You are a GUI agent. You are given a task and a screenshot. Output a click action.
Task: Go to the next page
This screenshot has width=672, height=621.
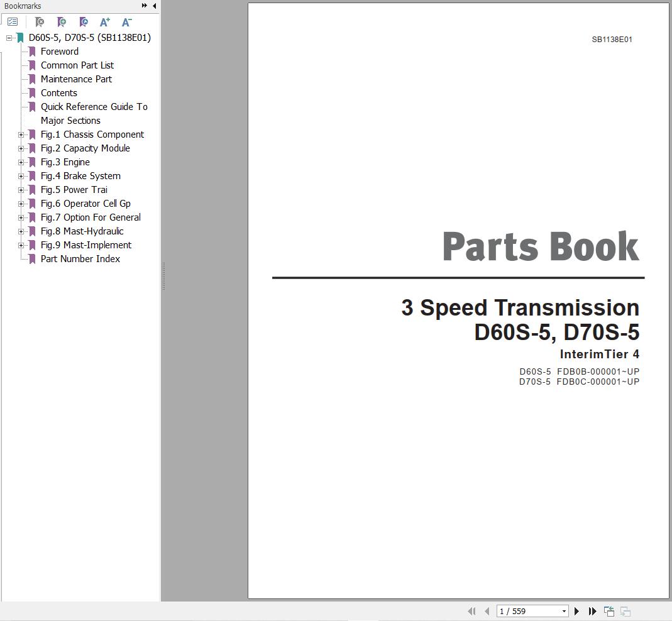pyautogui.click(x=576, y=611)
